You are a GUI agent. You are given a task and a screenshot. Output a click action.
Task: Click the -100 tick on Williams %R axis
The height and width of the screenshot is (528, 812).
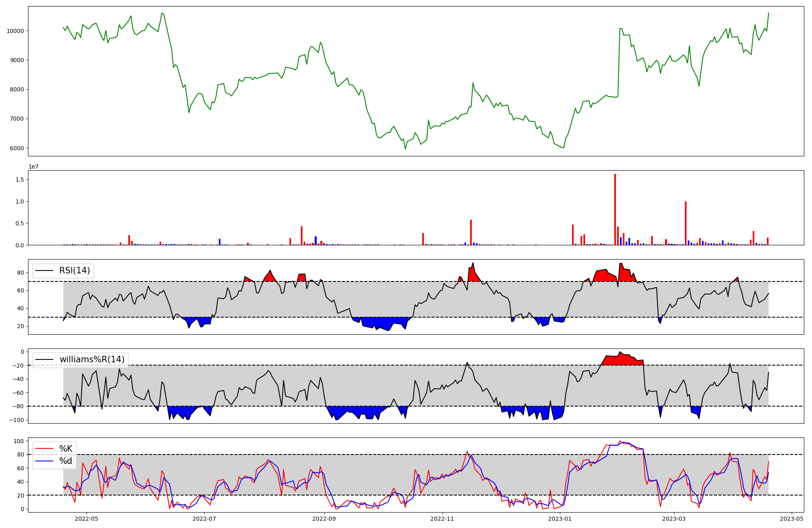point(16,420)
